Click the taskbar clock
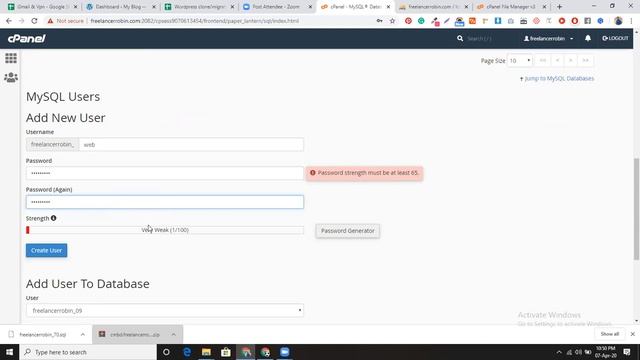Screen dimensions: 640x360 pos(606,352)
